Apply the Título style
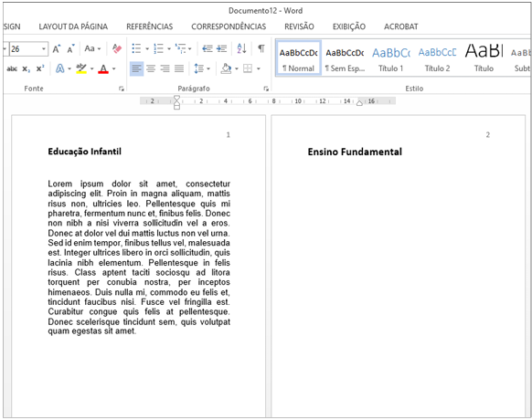This screenshot has height=420, width=532. click(x=484, y=58)
